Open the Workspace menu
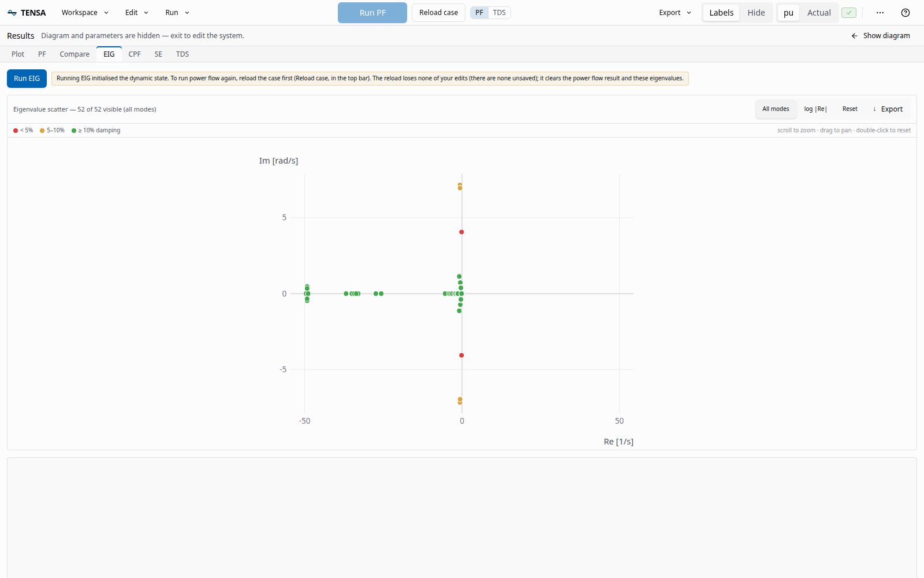924x578 pixels. point(85,13)
